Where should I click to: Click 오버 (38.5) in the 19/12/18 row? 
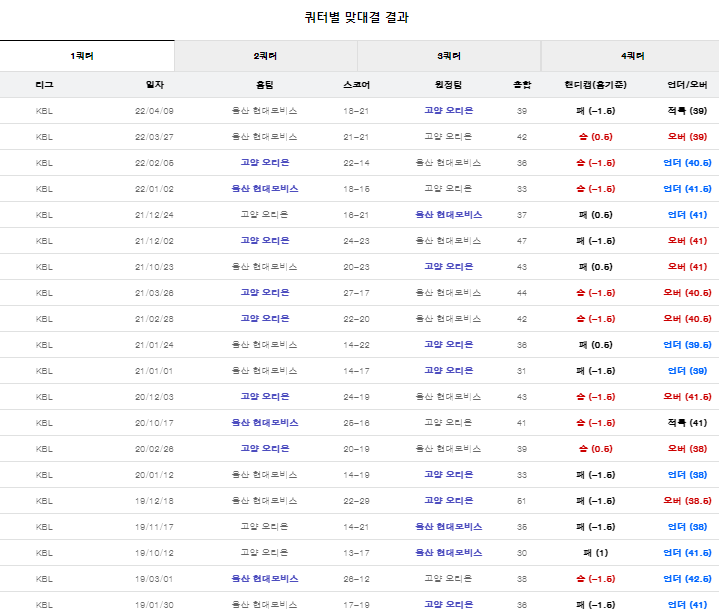coord(687,500)
